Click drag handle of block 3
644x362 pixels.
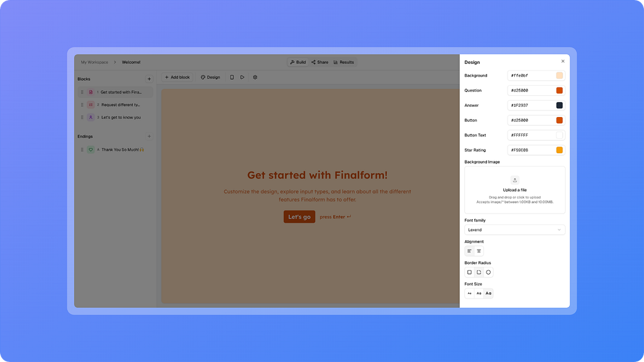click(82, 118)
